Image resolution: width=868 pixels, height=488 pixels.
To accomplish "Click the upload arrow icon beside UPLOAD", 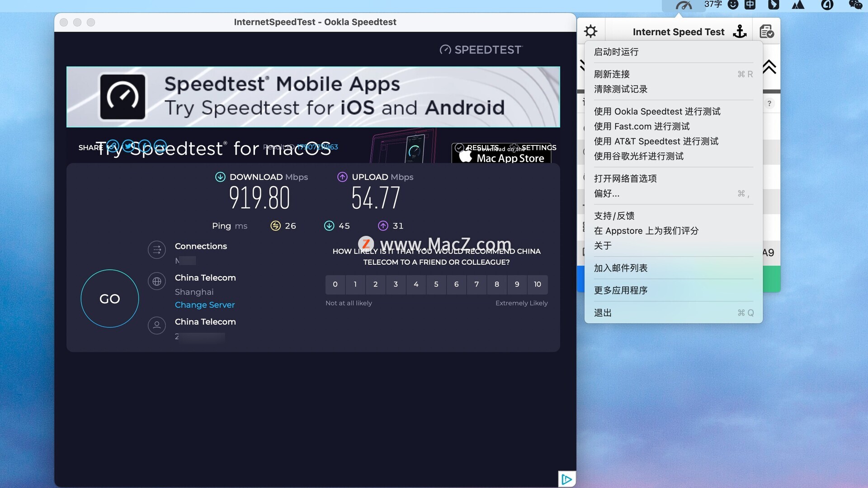I will (342, 177).
